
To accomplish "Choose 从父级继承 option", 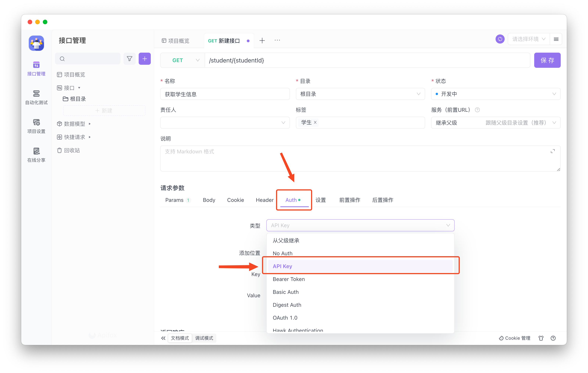I will [360, 240].
